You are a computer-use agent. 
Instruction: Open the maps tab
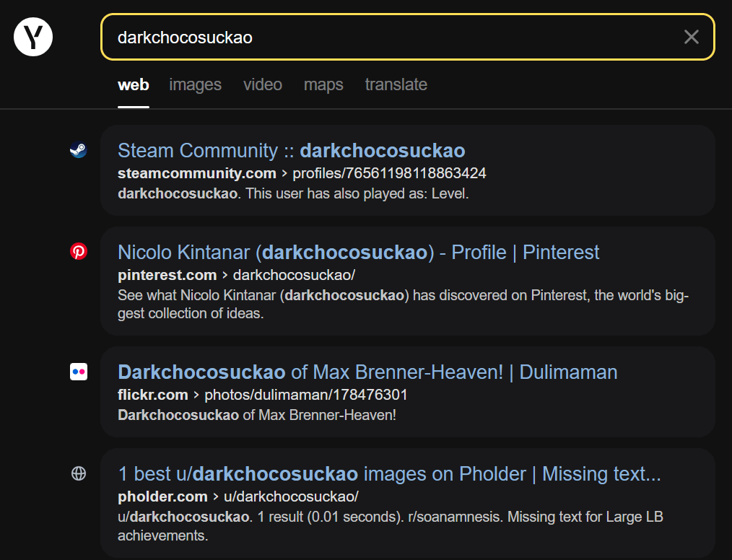tap(323, 84)
